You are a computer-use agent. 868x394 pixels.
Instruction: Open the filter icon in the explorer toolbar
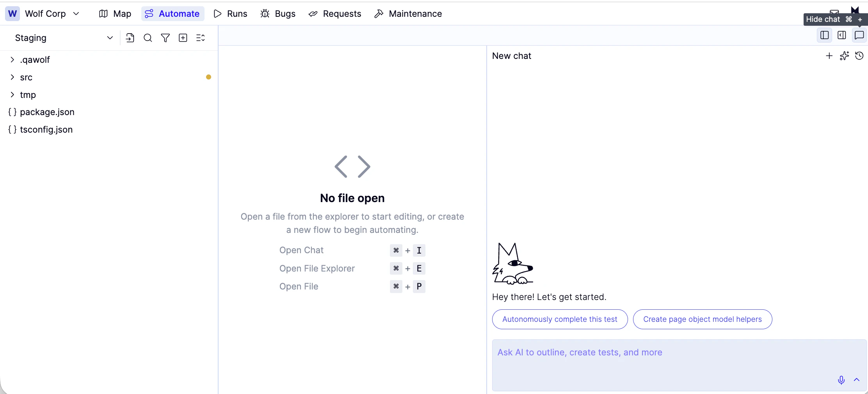[165, 38]
